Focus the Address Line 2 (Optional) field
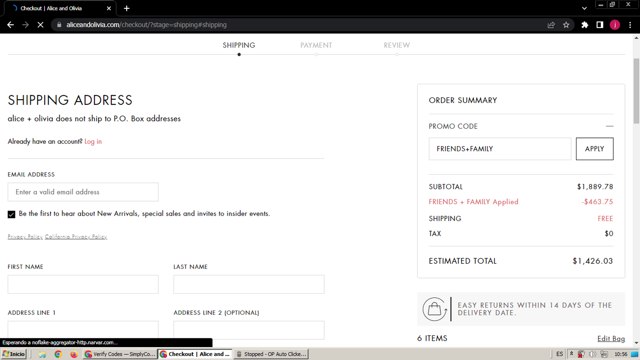Screen dimensions: 640x360 (249, 330)
